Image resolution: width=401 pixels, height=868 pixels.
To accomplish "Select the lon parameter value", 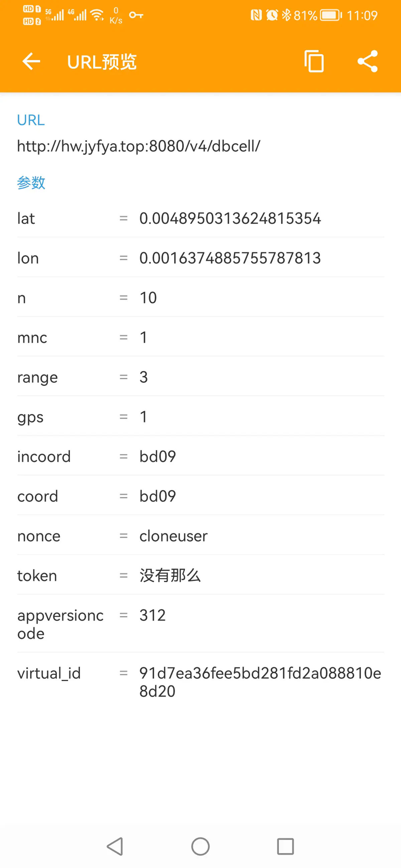I will 230,258.
